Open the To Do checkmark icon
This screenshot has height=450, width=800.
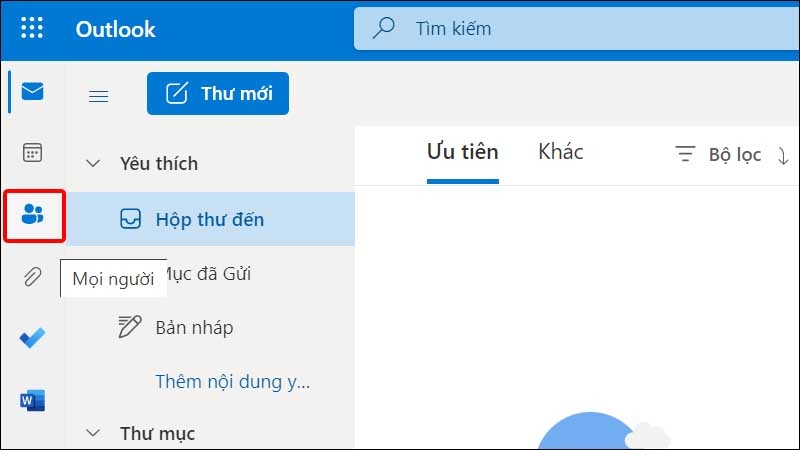[x=33, y=338]
